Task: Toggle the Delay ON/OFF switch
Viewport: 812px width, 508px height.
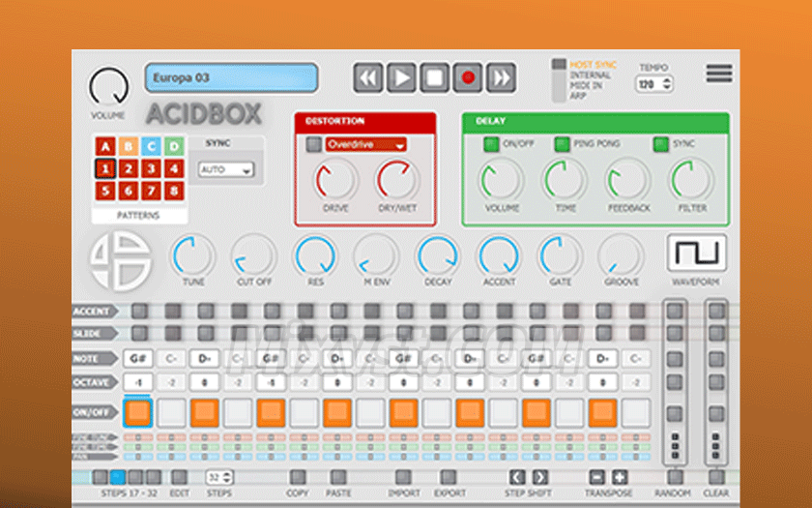Action: click(492, 144)
